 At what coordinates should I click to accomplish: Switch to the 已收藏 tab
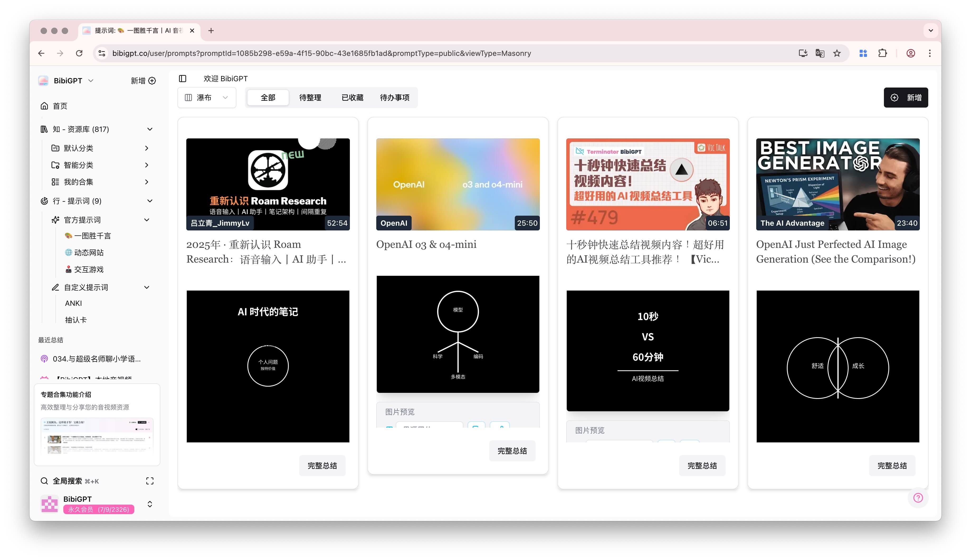(352, 98)
